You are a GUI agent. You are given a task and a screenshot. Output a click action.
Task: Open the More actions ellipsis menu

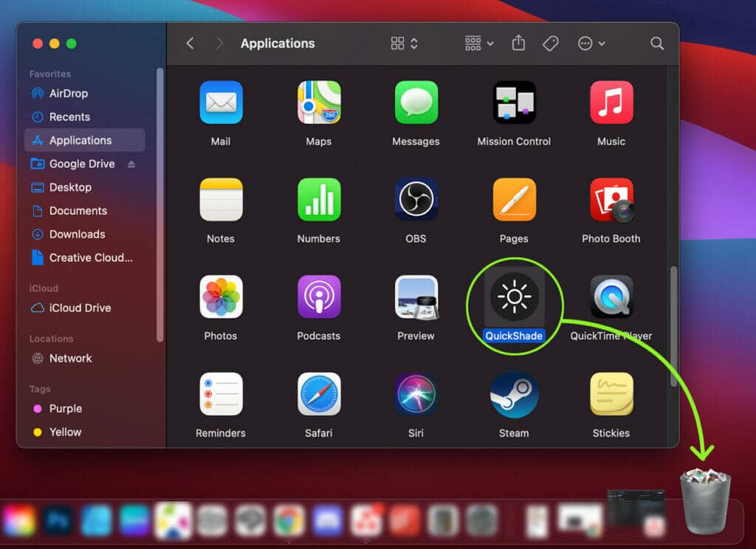(x=591, y=44)
